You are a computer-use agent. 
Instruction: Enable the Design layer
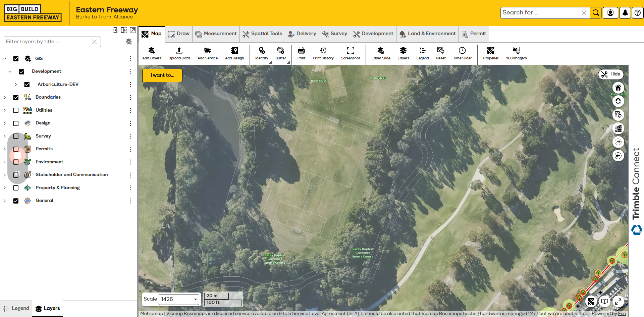[x=16, y=123]
